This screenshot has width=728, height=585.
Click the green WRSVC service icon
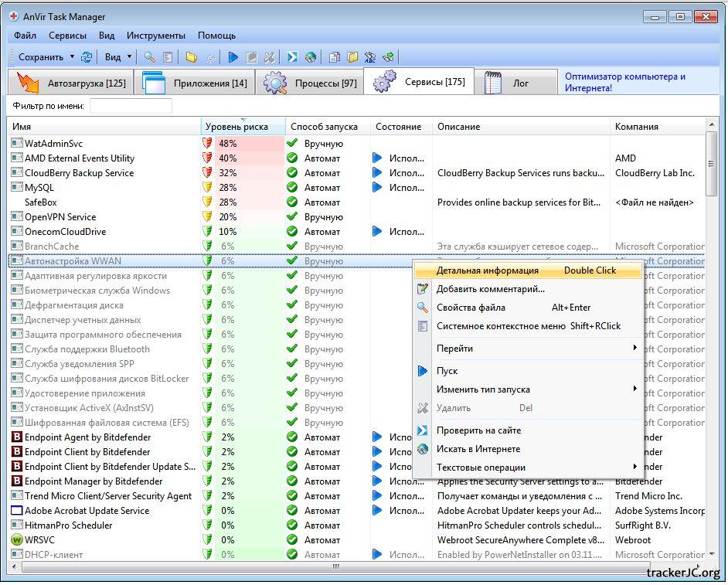click(17, 540)
